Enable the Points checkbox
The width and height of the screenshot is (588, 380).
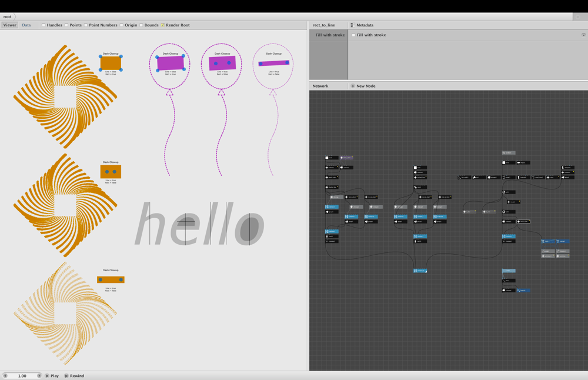(x=66, y=25)
